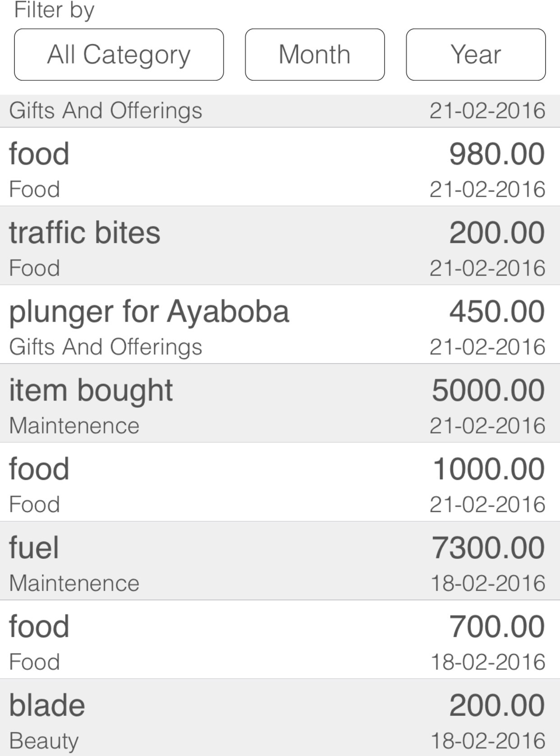Open the All Category filter dropdown

[x=119, y=55]
